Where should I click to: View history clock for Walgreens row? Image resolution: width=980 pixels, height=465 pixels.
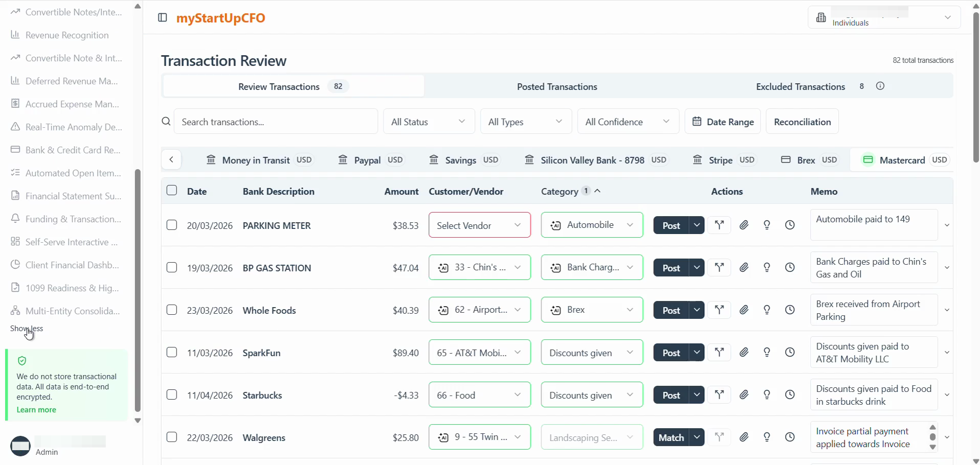pos(790,437)
